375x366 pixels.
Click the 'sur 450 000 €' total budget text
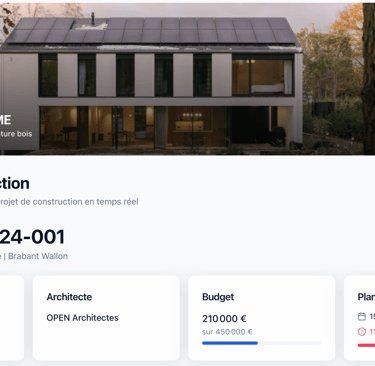coord(227,332)
